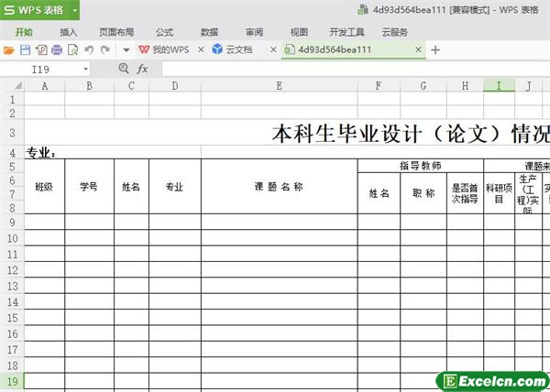Click the Undo arrow icon
The width and height of the screenshot is (550, 392).
[89, 49]
